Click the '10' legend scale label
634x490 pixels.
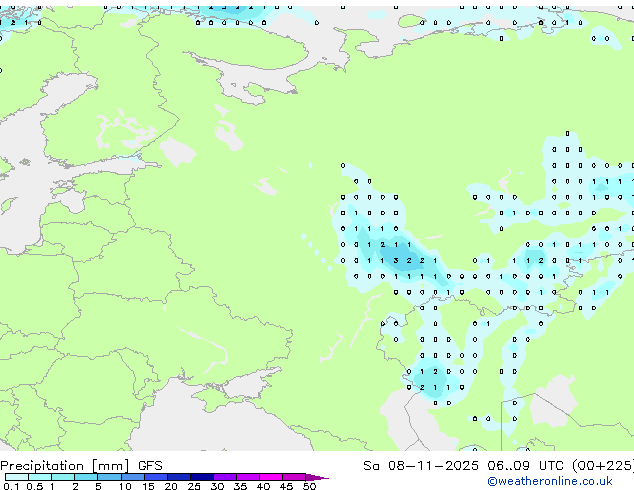(x=125, y=486)
